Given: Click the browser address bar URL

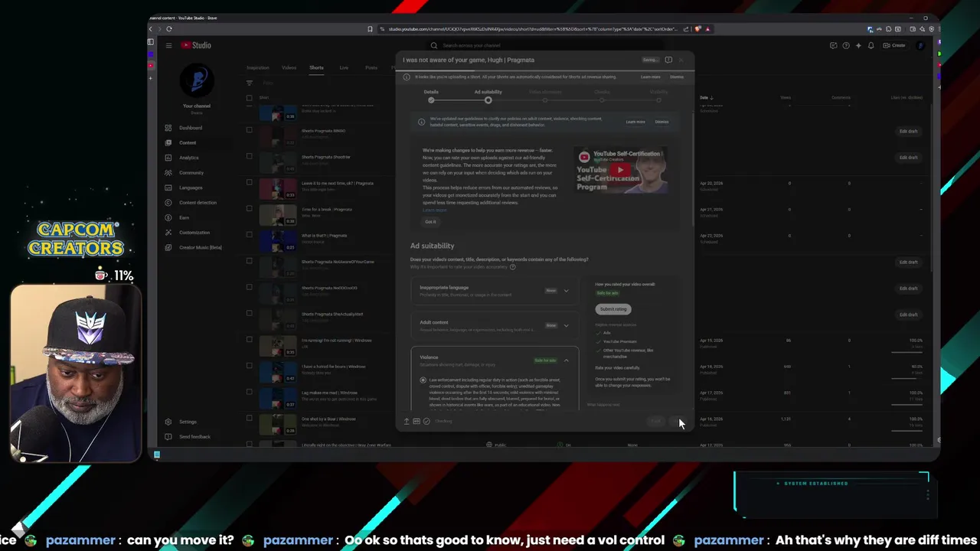Looking at the screenshot, I should click(532, 29).
